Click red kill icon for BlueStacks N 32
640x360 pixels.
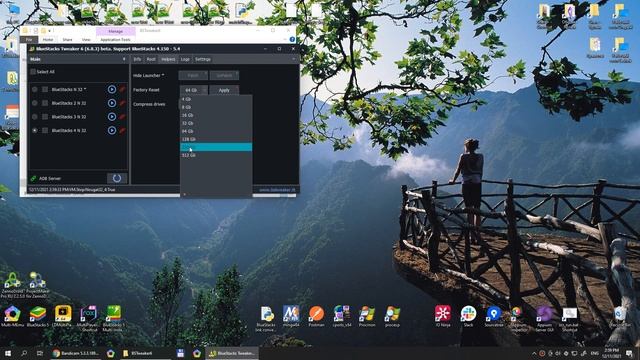122,89
